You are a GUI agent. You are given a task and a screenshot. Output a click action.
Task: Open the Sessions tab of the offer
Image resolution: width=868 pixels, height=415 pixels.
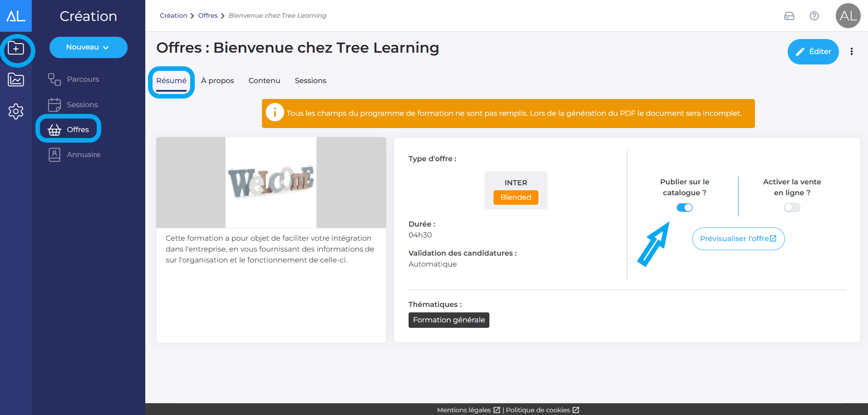[x=310, y=81]
